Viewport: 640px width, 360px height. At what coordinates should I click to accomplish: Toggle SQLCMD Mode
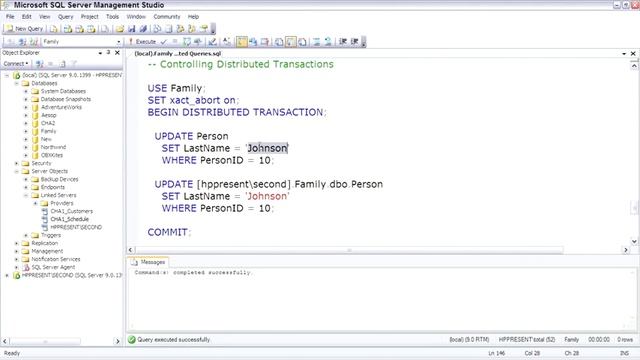point(265,42)
